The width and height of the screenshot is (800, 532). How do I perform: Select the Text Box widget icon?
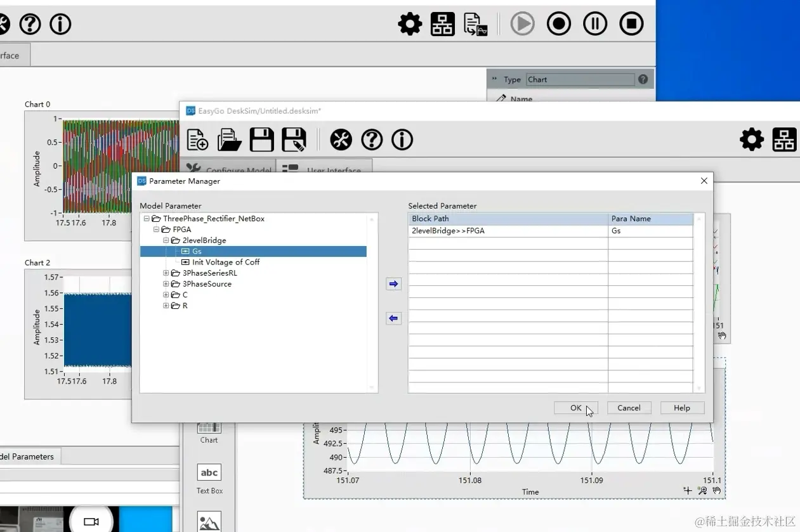(x=209, y=472)
